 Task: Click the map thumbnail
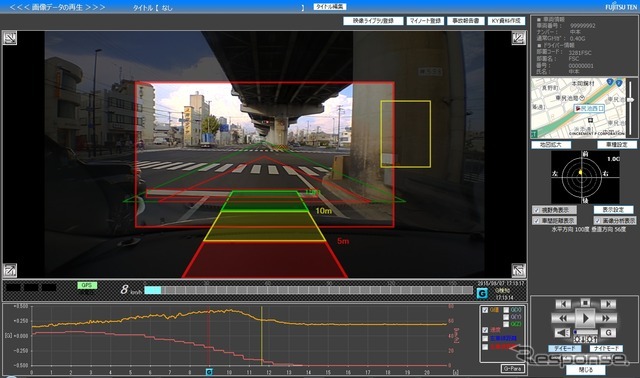578,108
